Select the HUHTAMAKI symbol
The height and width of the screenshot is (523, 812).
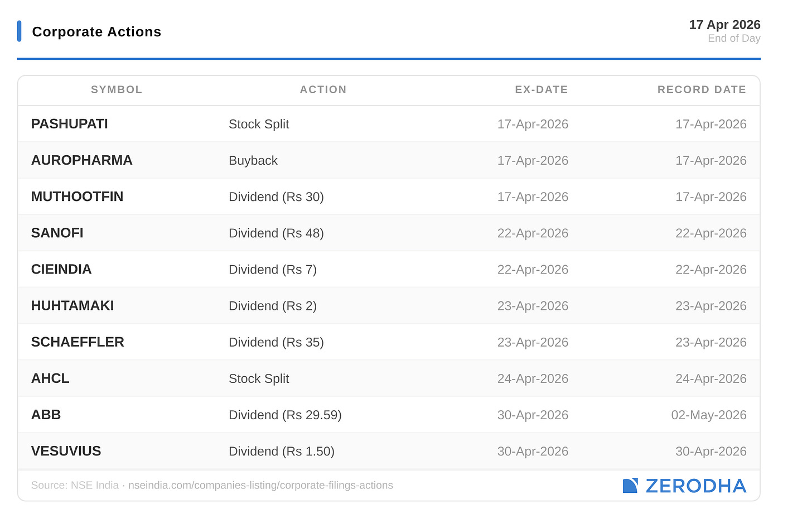point(72,305)
